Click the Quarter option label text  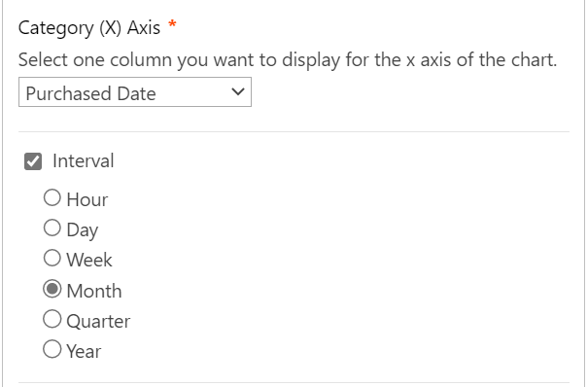(98, 322)
